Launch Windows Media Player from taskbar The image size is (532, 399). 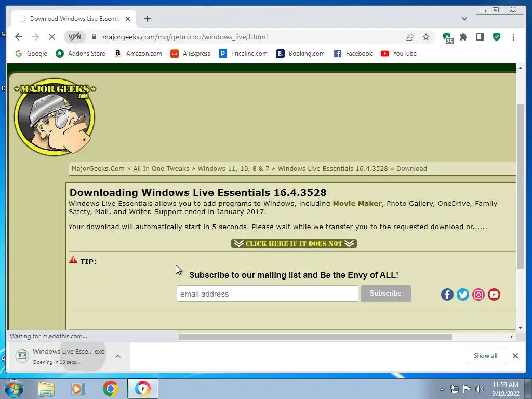(78, 389)
